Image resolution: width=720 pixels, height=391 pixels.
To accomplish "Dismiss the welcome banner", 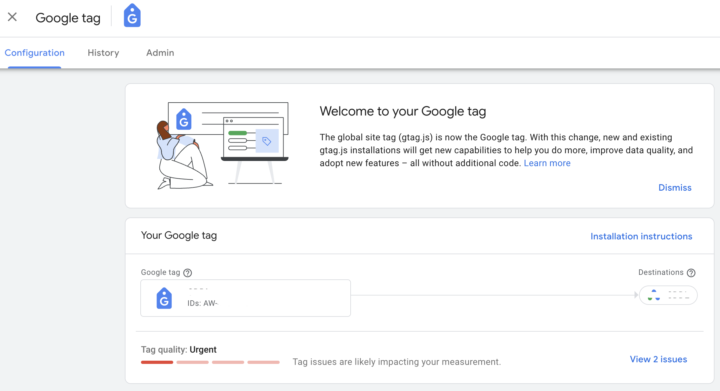I will (675, 188).
